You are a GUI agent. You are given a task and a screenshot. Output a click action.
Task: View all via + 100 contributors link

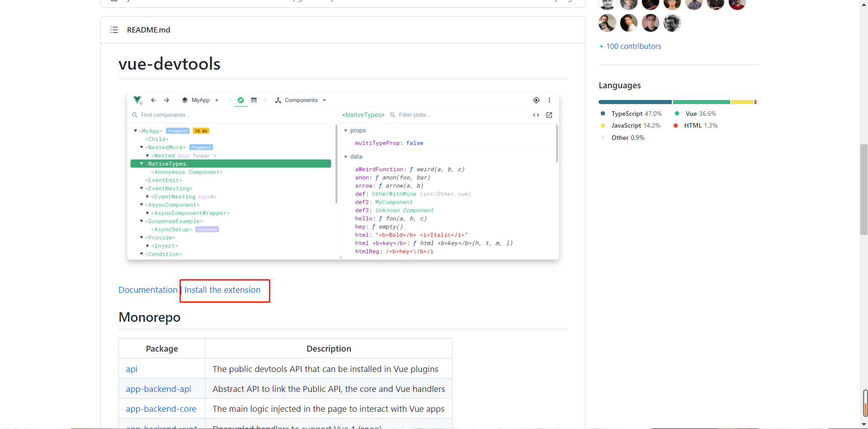630,46
